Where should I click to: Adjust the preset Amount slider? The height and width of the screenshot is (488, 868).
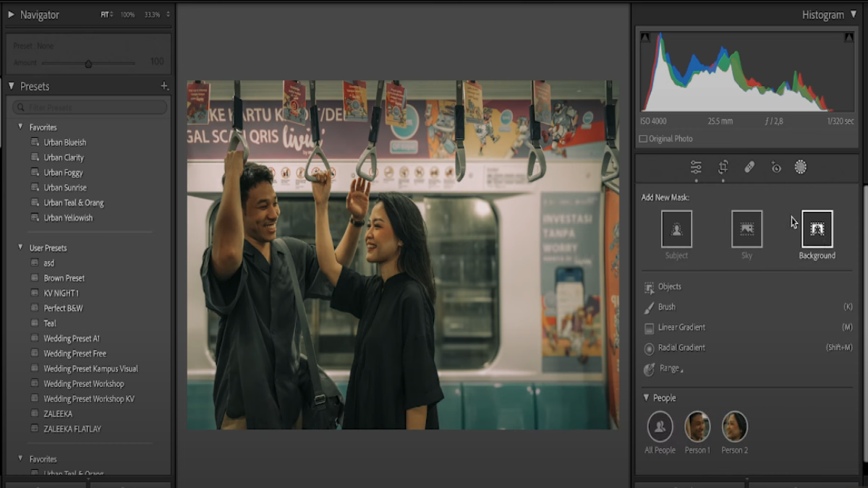[x=88, y=63]
